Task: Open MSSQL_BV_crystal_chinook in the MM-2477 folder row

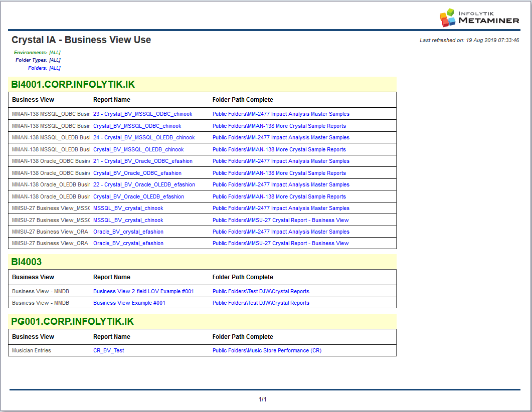Action: 128,208
